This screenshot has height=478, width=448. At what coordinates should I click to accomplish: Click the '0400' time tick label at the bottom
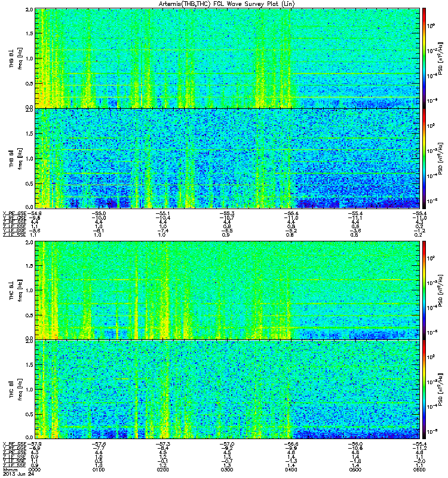click(x=291, y=470)
